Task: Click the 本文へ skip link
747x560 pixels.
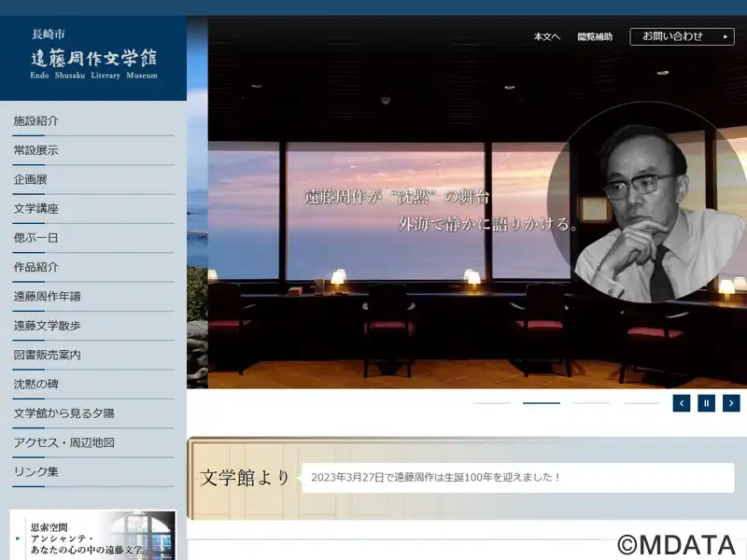Action: tap(546, 36)
